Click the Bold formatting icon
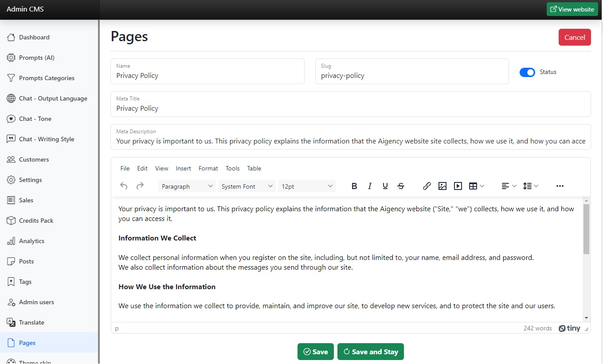Viewport: 603px width, 364px height. 354,186
